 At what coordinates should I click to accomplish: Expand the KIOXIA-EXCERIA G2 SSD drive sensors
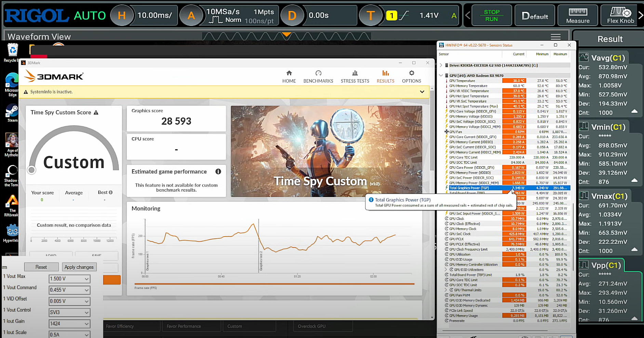click(441, 65)
